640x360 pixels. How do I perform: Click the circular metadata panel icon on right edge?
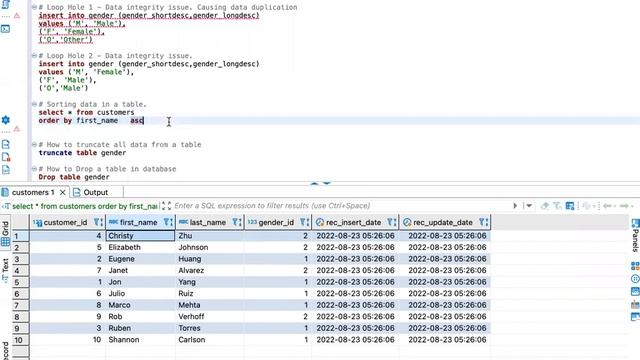(x=635, y=279)
